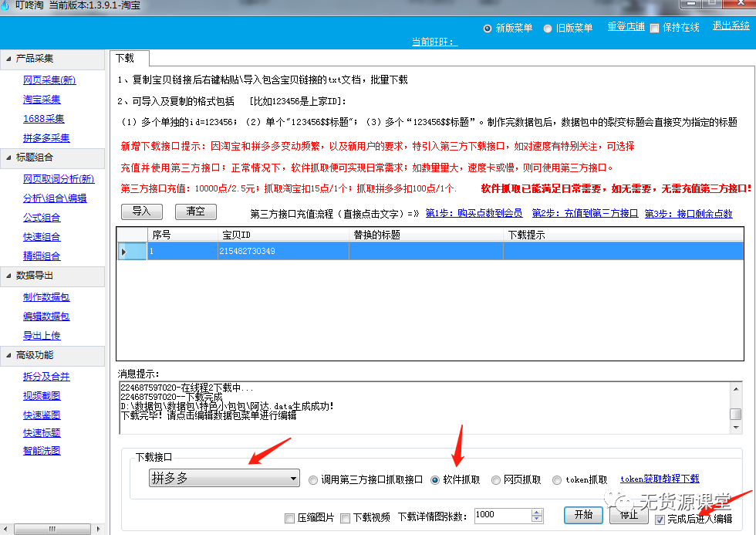Screen dimensions: 756x535
Task: Click the 退出系统 link
Action: [x=731, y=26]
